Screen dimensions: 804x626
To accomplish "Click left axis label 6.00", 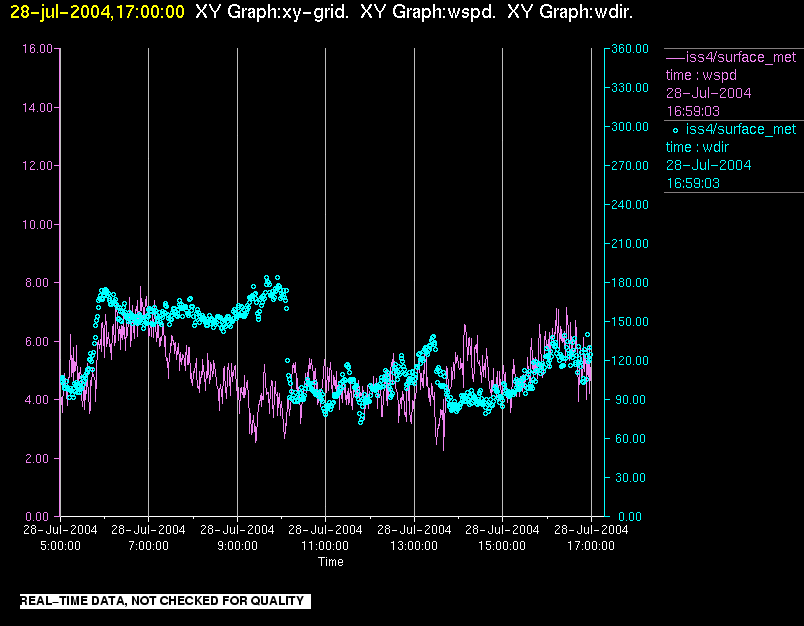I will (39, 341).
